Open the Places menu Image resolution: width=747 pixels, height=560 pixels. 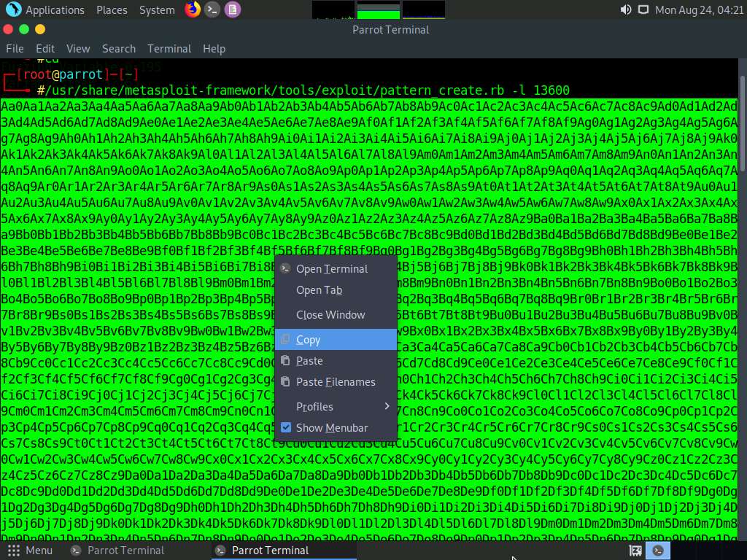112,9
